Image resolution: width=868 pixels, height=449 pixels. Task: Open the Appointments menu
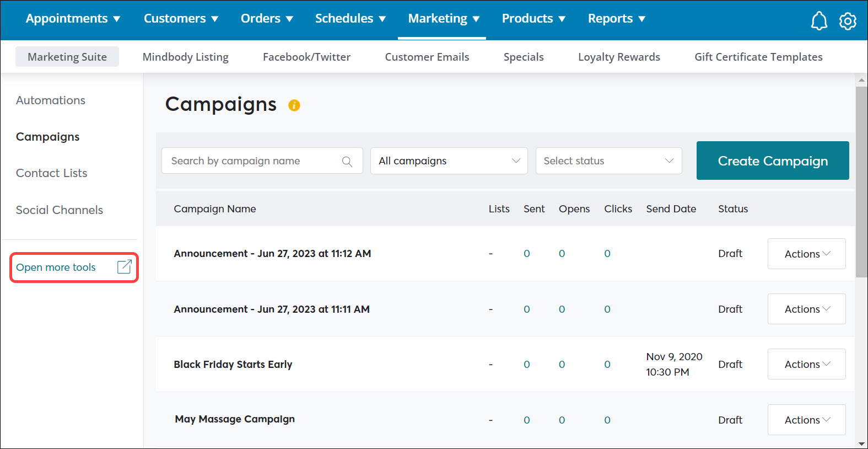point(73,19)
